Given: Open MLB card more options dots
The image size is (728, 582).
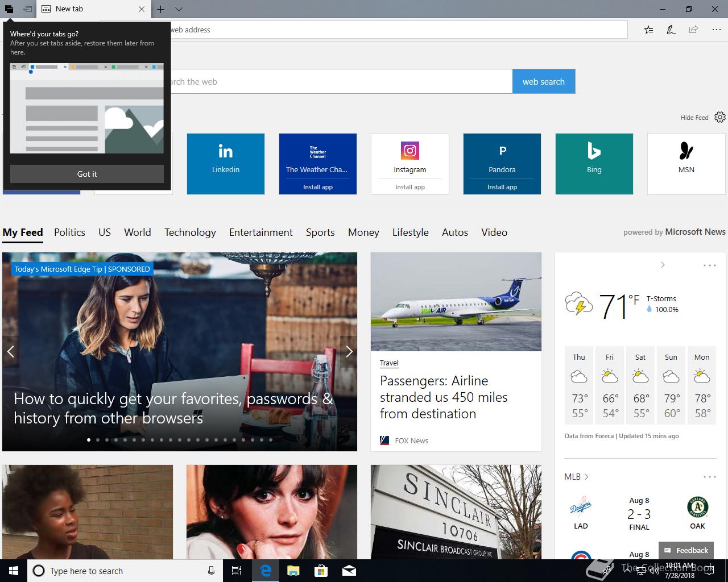Looking at the screenshot, I should [709, 477].
